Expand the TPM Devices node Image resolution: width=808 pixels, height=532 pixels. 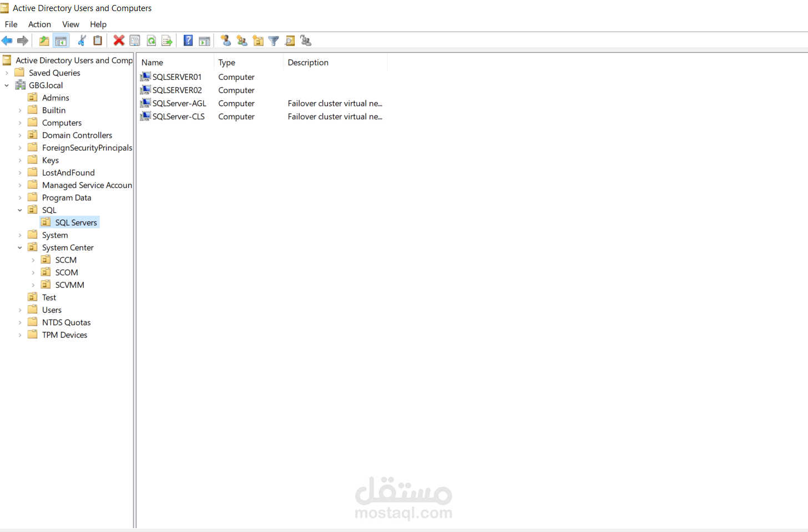[x=20, y=335]
